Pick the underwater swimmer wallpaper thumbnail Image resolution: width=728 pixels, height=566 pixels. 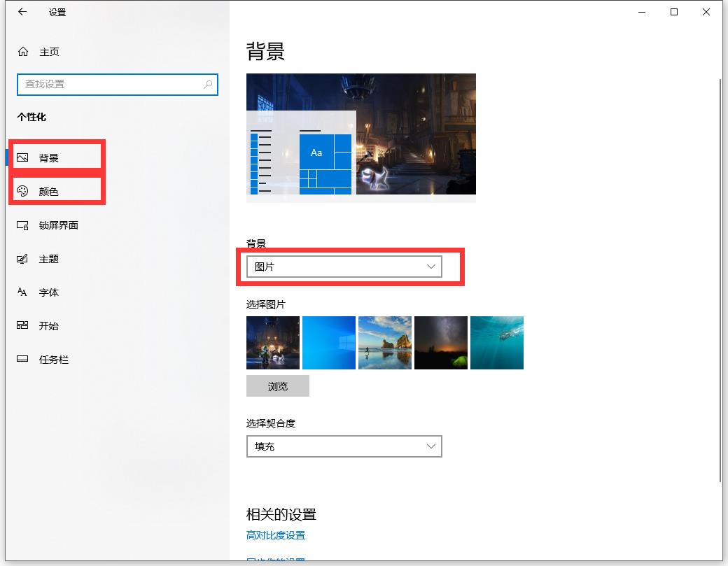point(497,343)
